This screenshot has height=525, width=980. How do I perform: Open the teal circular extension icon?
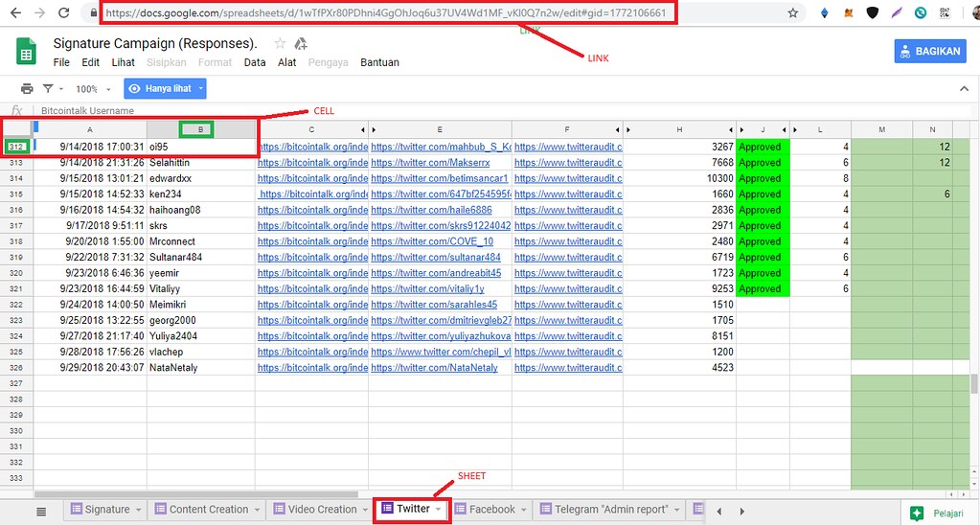click(921, 12)
